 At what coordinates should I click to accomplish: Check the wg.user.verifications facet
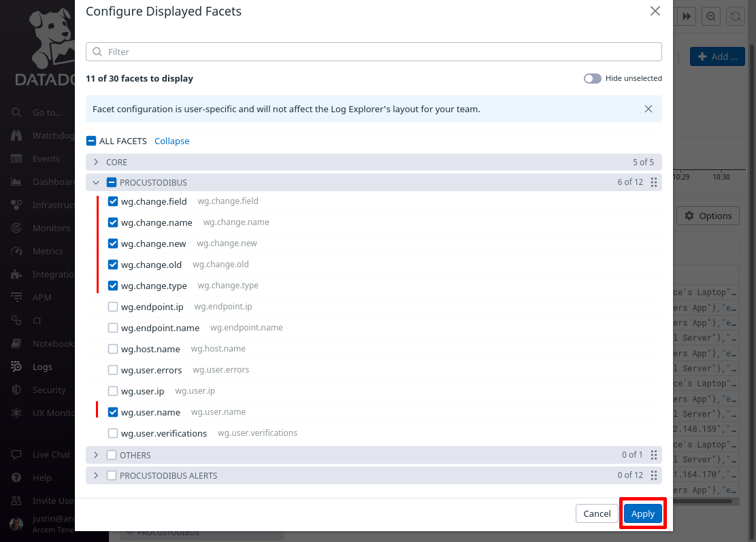pyautogui.click(x=113, y=433)
